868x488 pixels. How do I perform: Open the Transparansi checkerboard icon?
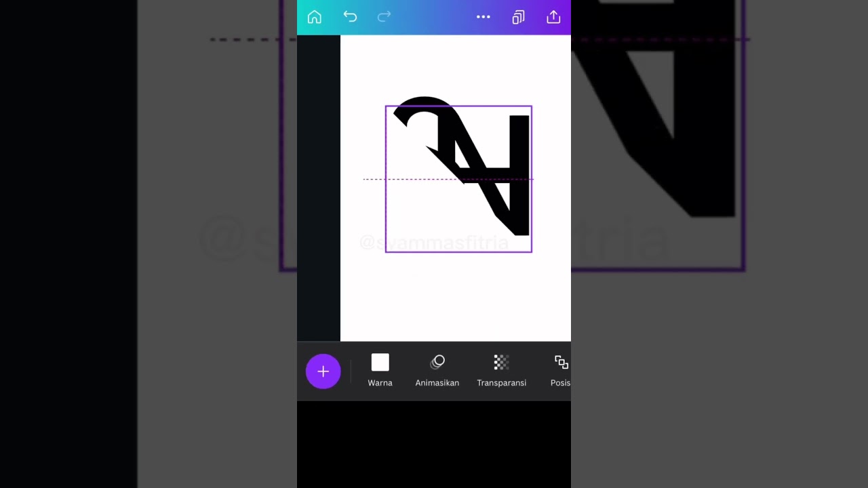(501, 363)
